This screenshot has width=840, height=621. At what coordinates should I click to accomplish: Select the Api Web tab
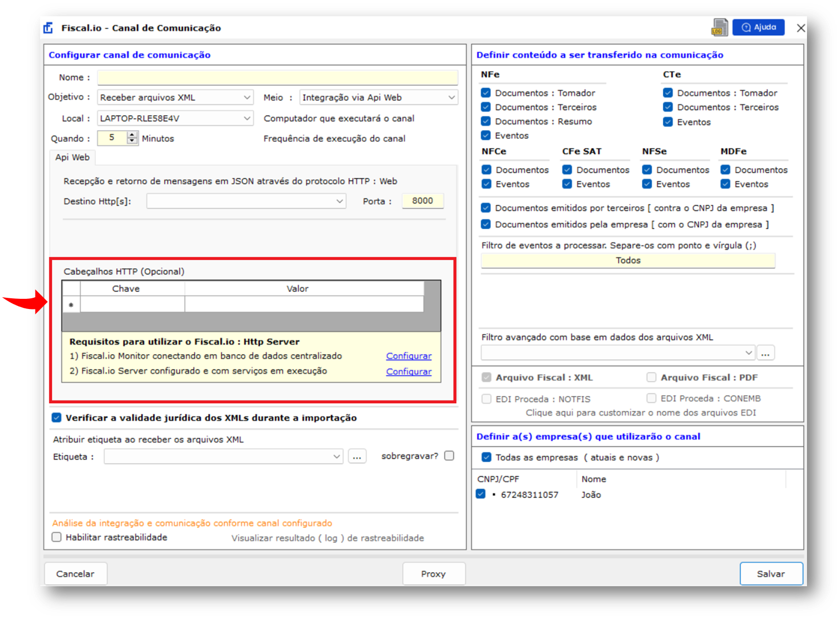click(72, 158)
